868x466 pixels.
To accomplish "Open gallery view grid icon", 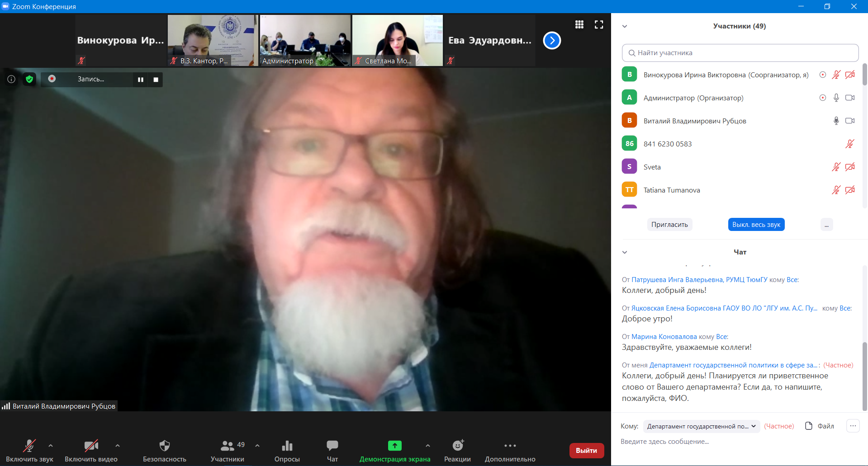I will (579, 25).
